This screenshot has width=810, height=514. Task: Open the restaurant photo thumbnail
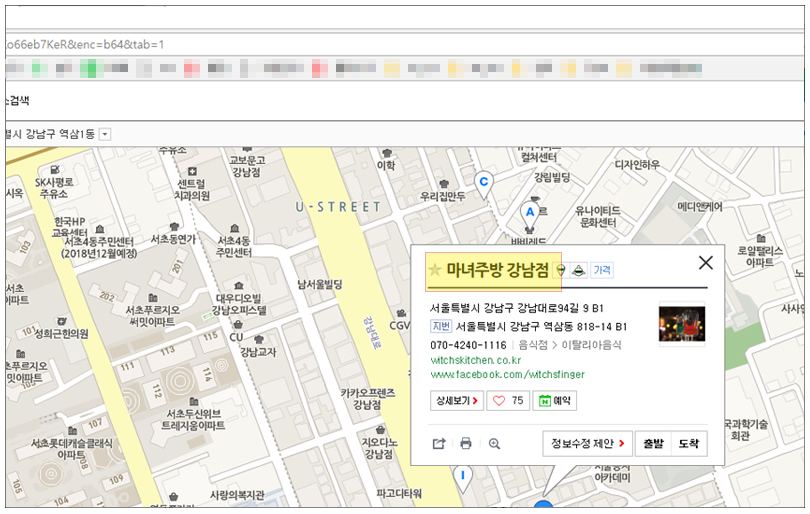point(682,324)
